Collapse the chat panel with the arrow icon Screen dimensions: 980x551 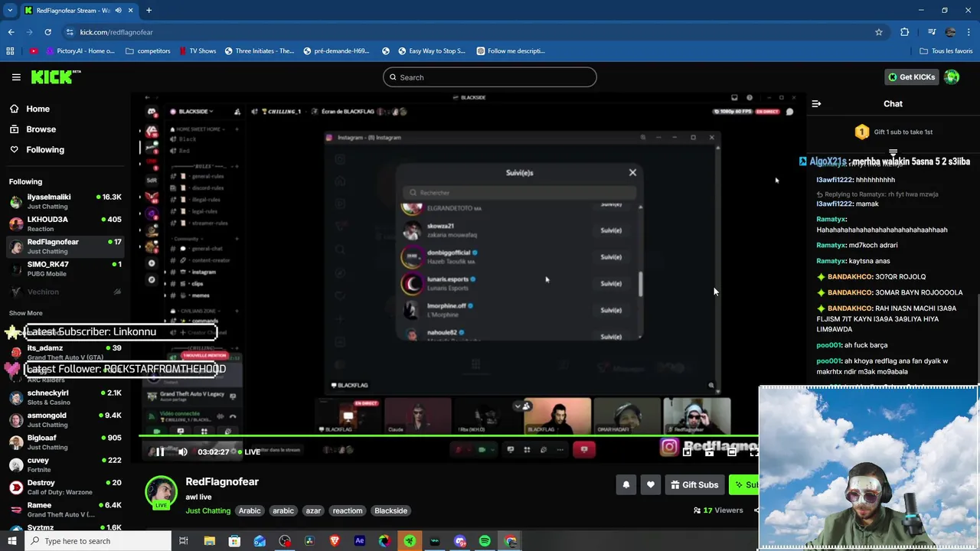point(816,103)
